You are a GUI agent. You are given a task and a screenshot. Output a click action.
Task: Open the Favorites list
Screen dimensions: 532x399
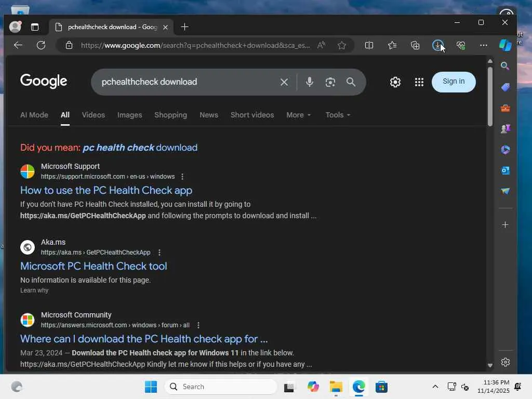392,45
